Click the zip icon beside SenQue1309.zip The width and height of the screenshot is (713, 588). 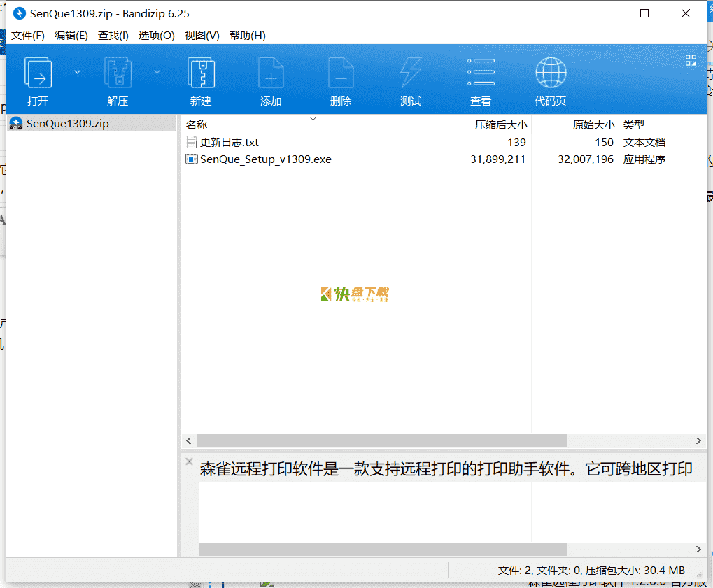16,123
